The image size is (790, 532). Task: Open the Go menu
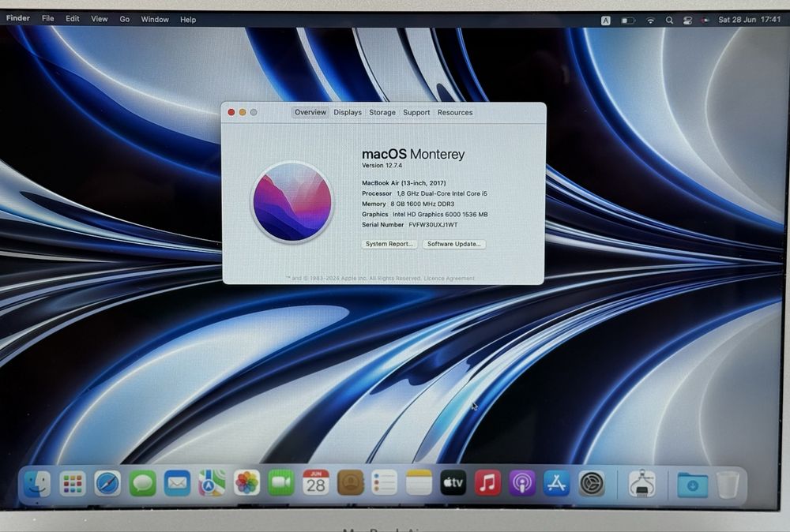[125, 19]
